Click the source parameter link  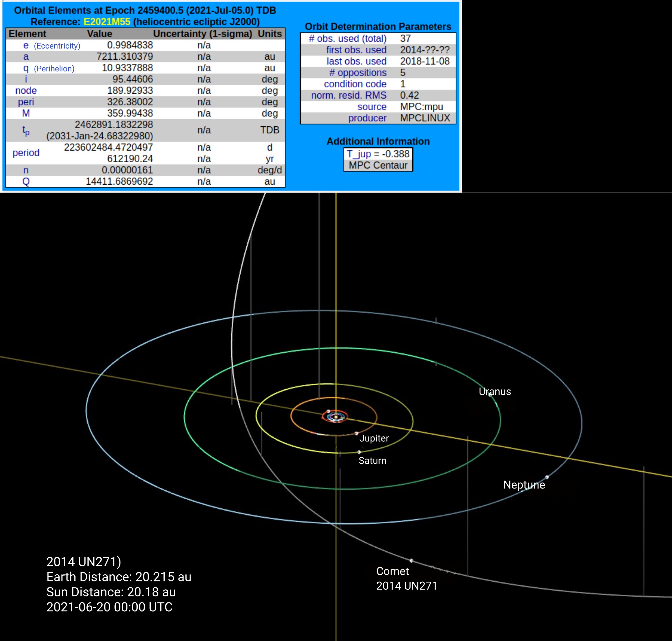pyautogui.click(x=372, y=107)
